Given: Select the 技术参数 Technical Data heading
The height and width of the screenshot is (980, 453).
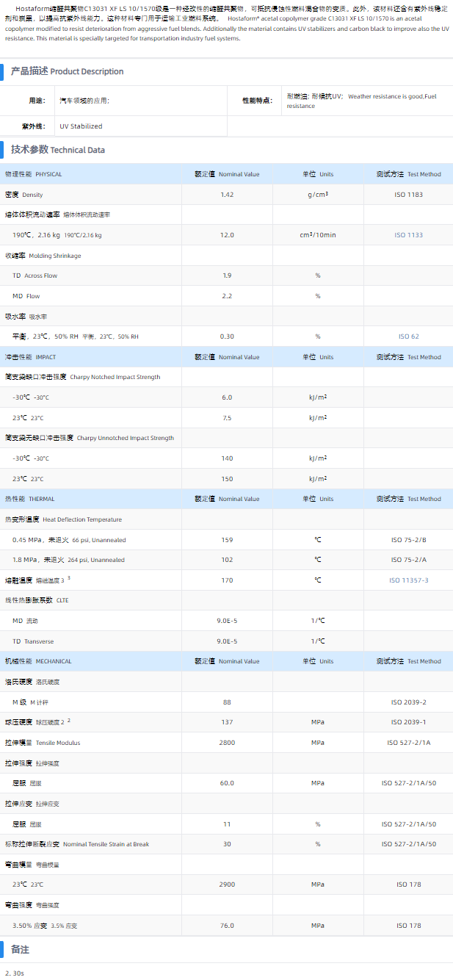Looking at the screenshot, I should (x=58, y=150).
